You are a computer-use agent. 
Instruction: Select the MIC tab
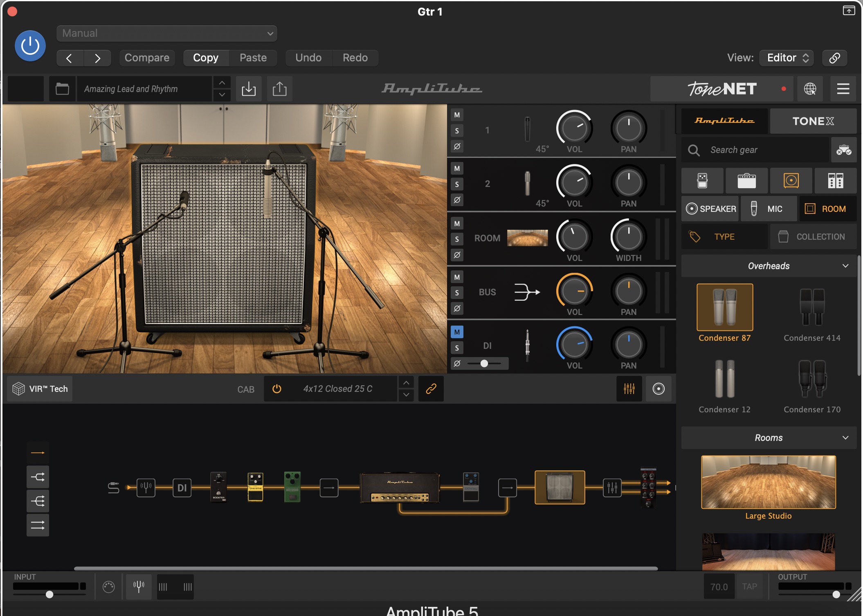pyautogui.click(x=769, y=209)
